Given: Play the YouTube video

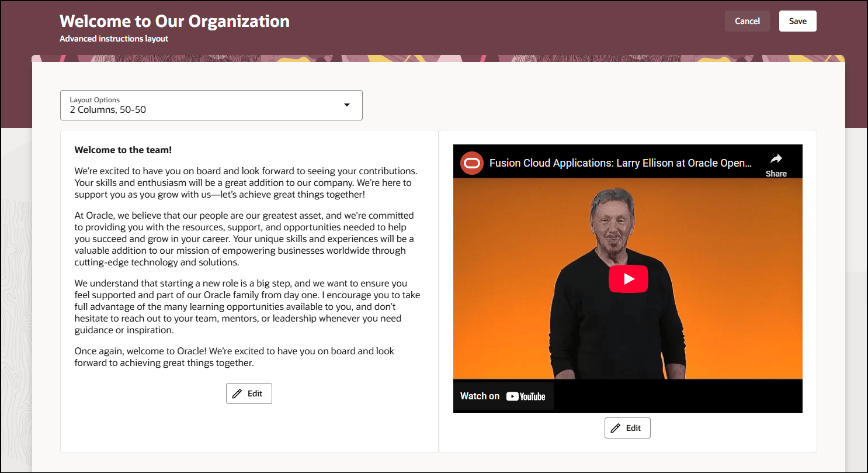Looking at the screenshot, I should [x=629, y=279].
